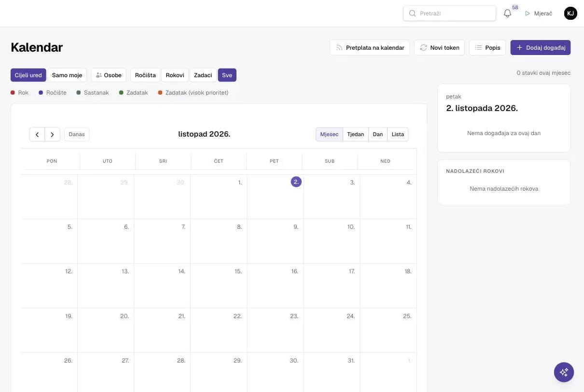
Task: Select day 3. in the calendar
Action: [x=352, y=182]
